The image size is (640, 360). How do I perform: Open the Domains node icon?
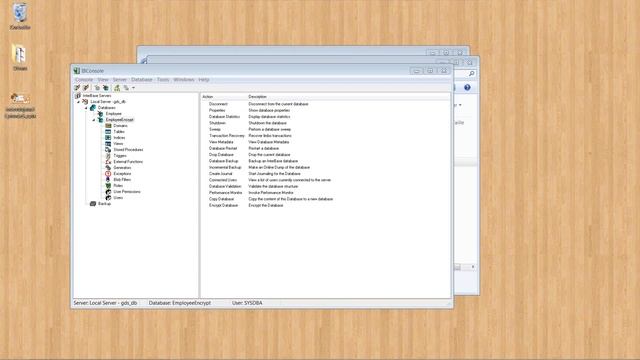(x=108, y=126)
